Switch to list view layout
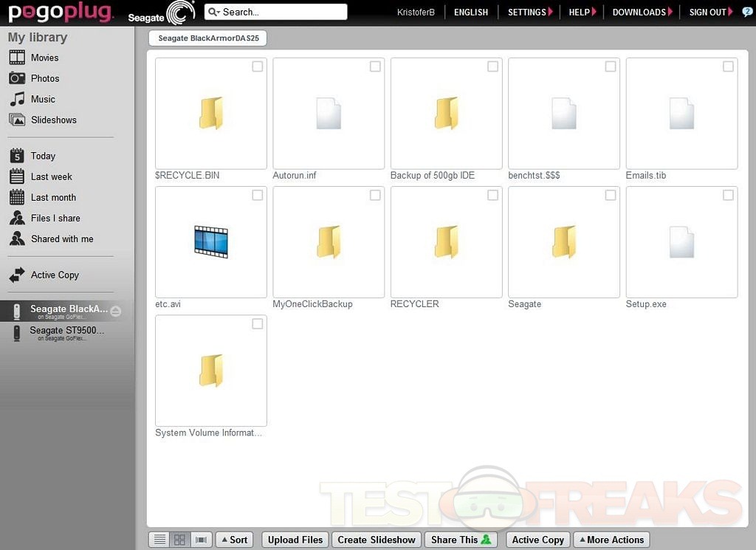The image size is (756, 550). 159,540
